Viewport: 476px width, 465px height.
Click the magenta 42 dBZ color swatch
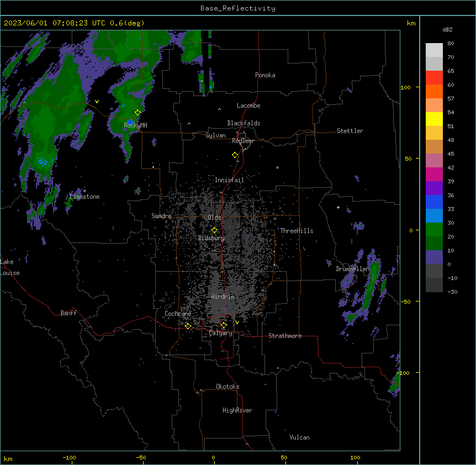[434, 174]
